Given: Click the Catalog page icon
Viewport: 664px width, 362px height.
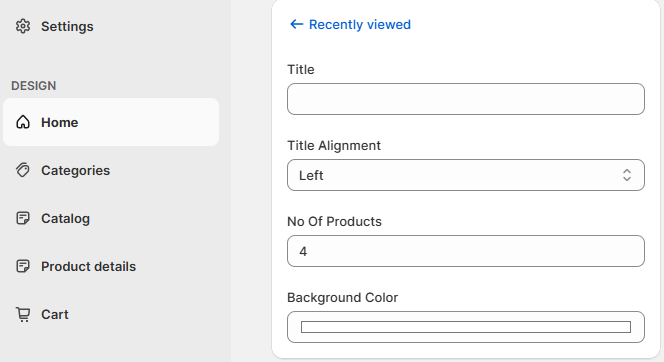Looking at the screenshot, I should 23,218.
